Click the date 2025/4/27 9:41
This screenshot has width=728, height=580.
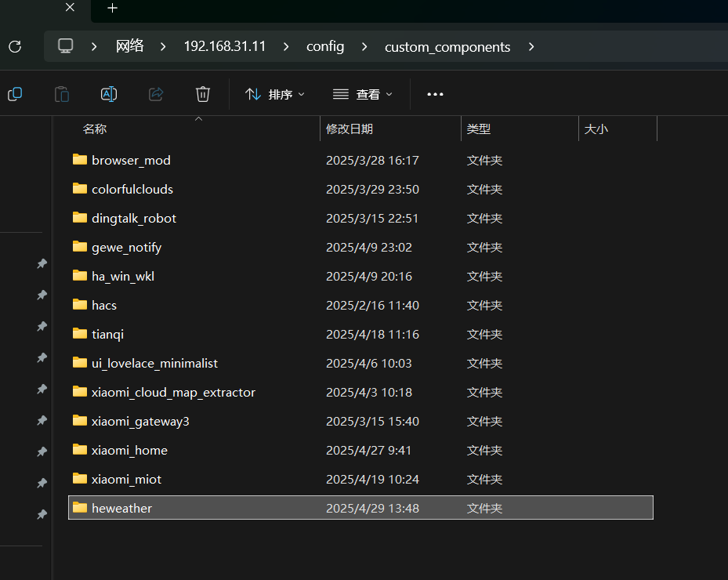click(x=368, y=451)
